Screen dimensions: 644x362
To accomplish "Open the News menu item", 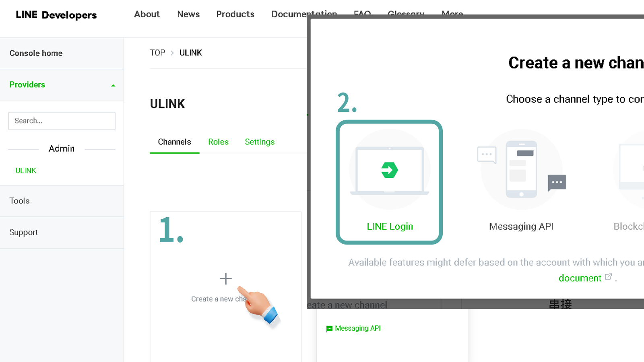I will [188, 14].
